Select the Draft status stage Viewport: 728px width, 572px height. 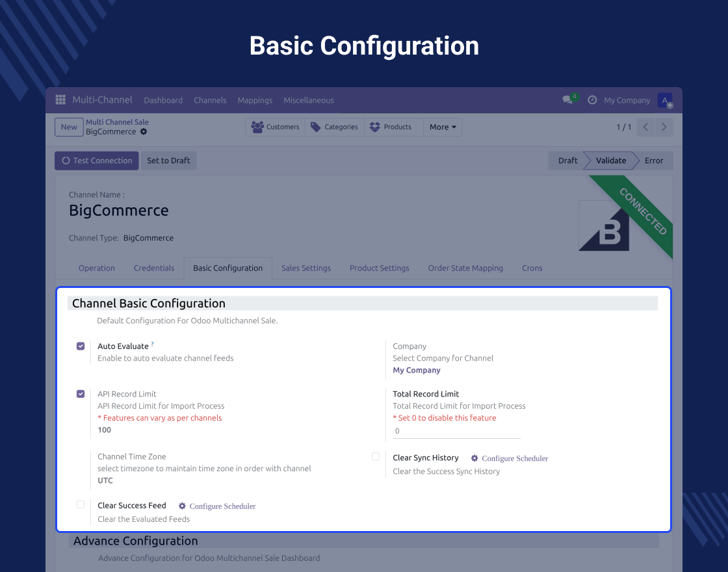coord(567,161)
